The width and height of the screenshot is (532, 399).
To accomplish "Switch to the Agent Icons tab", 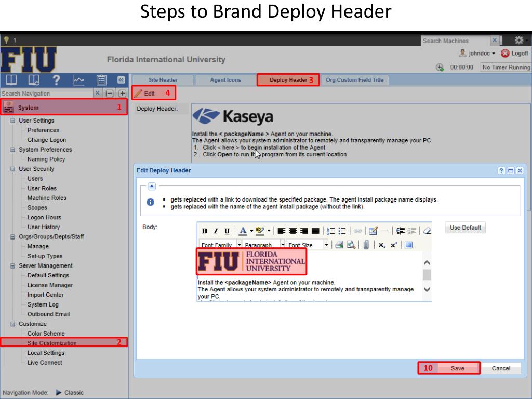I will tap(225, 79).
